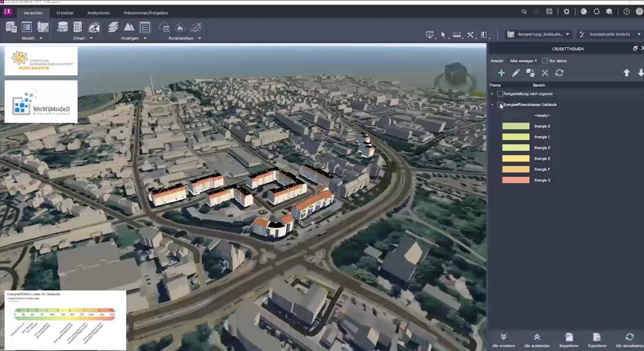Viewport: 644px width, 351px height.
Task: Click the pencil edit theme icon
Action: 516,73
